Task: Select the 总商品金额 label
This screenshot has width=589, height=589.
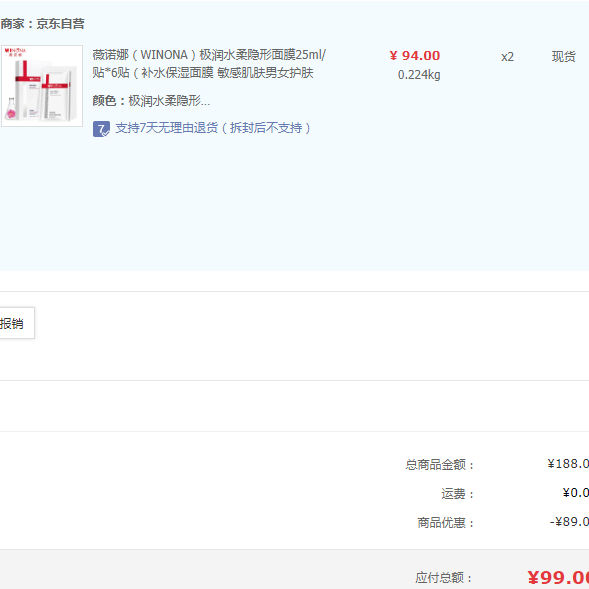Action: pyautogui.click(x=439, y=465)
